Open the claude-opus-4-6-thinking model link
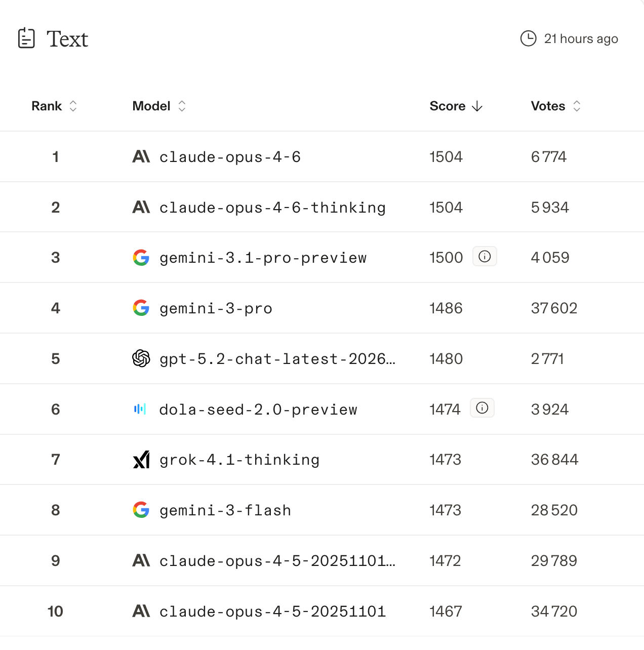 272,208
